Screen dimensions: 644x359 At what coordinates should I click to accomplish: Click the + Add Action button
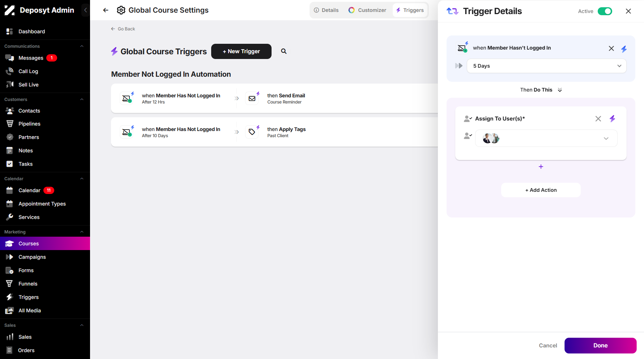(541, 190)
